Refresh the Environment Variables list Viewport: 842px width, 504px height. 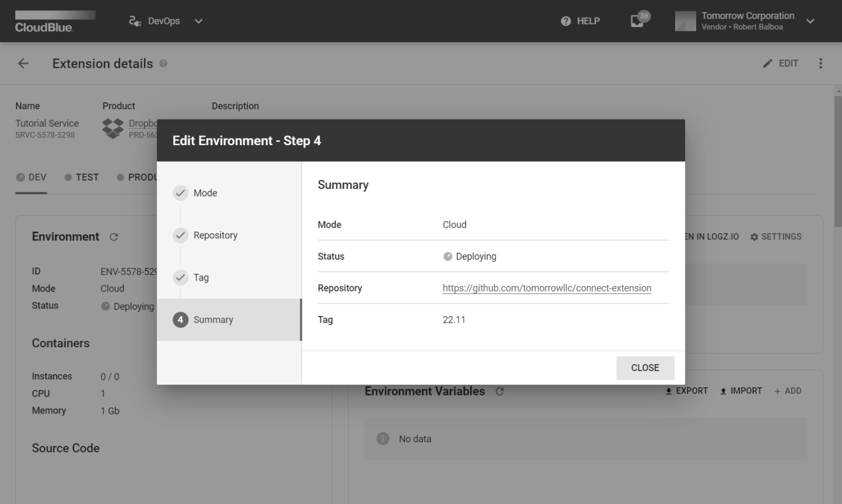499,391
